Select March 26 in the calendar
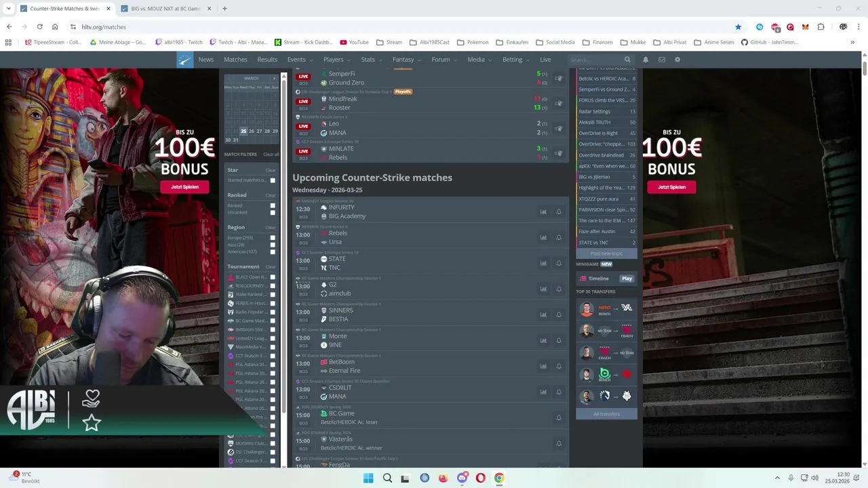 pyautogui.click(x=251, y=131)
